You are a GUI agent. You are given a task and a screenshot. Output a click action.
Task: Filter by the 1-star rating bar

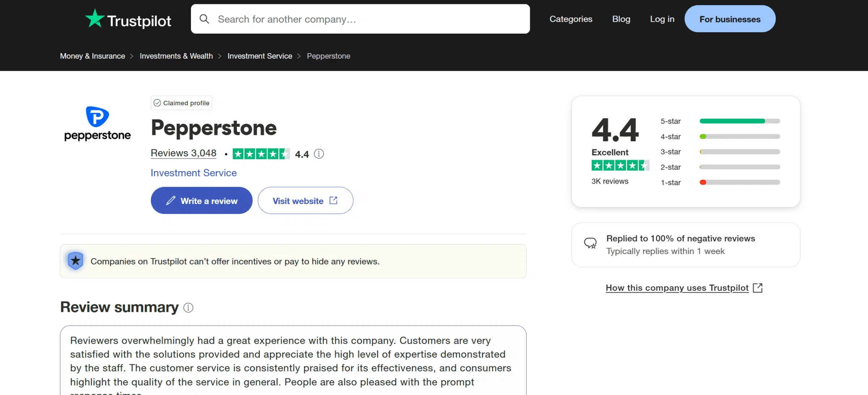tap(740, 182)
